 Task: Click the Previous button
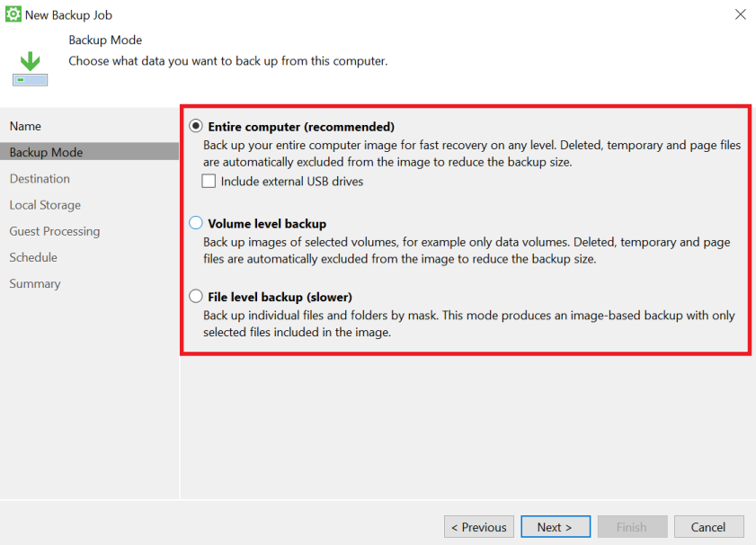pos(479,527)
